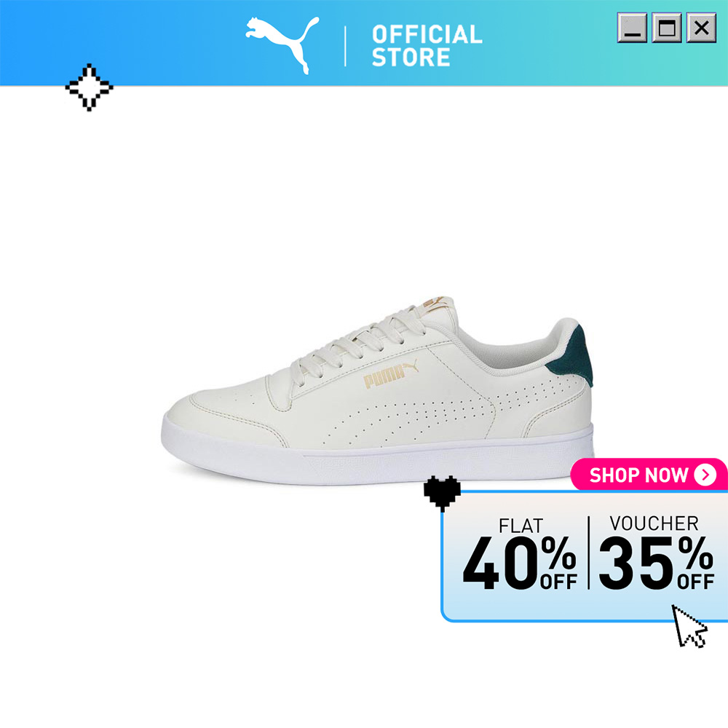Click the gold Puma logo on sneaker

390,374
